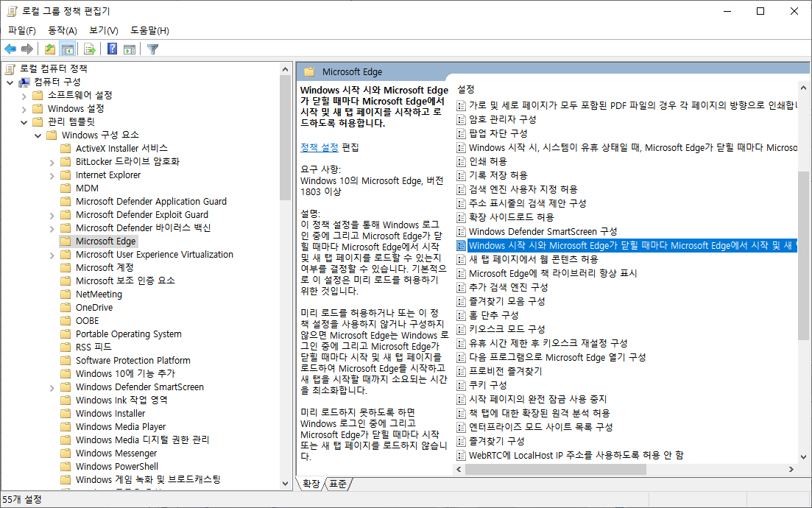Click policy icon next to 암호 관리자 구성
The height and width of the screenshot is (508, 812).
click(x=461, y=119)
